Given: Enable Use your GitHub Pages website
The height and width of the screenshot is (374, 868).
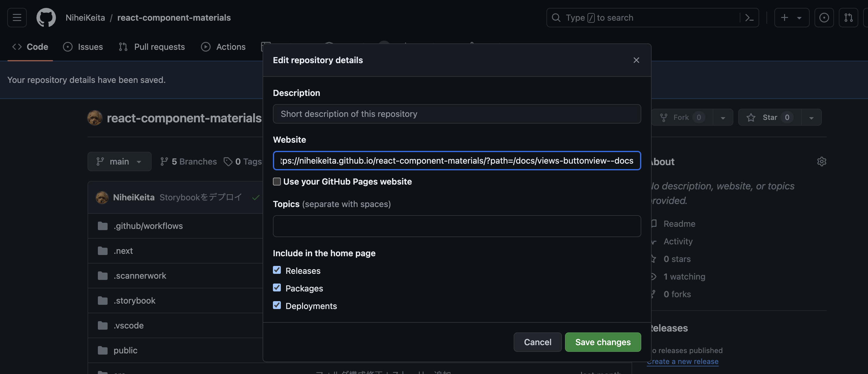Looking at the screenshot, I should point(277,182).
